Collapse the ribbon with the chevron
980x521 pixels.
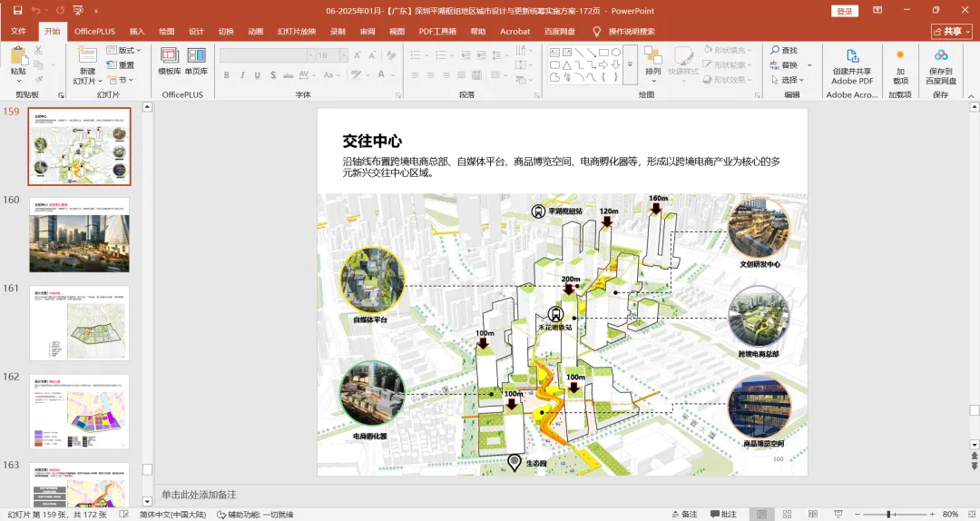point(971,96)
